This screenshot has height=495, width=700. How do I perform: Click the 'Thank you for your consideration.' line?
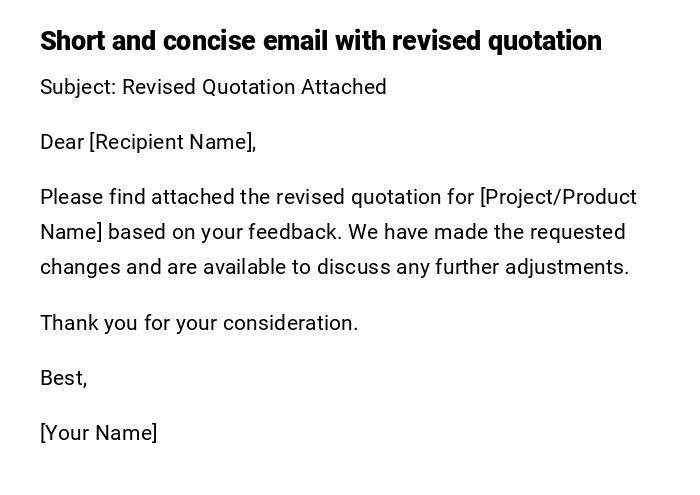point(199,323)
